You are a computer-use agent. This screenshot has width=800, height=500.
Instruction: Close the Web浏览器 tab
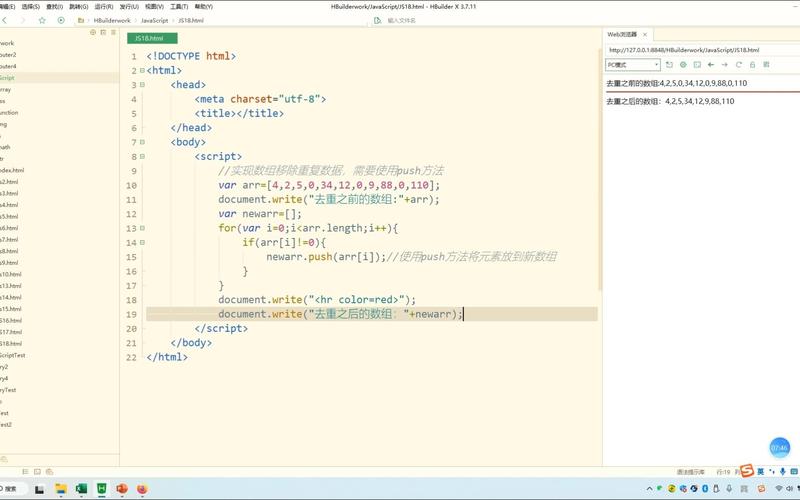coord(645,35)
